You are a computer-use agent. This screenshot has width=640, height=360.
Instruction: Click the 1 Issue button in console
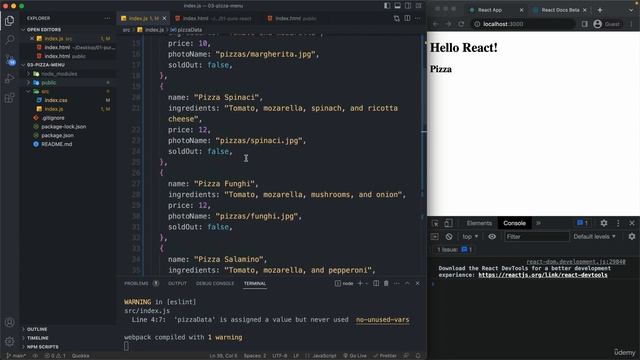click(454, 250)
